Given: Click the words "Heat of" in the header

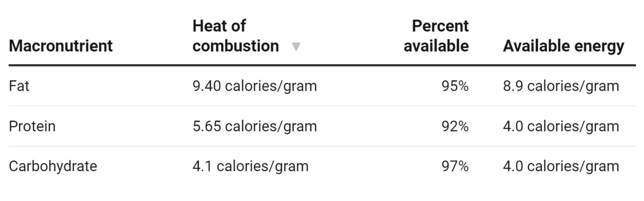Looking at the screenshot, I should pos(219,26).
